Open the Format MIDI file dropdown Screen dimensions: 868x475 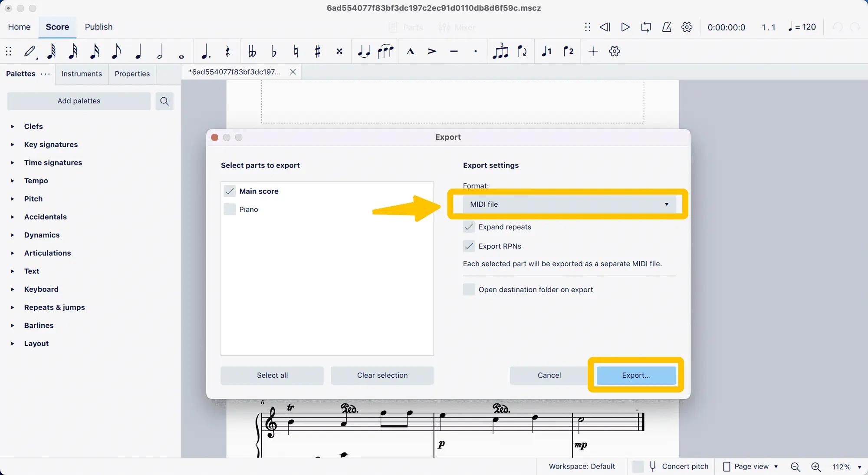click(569, 204)
